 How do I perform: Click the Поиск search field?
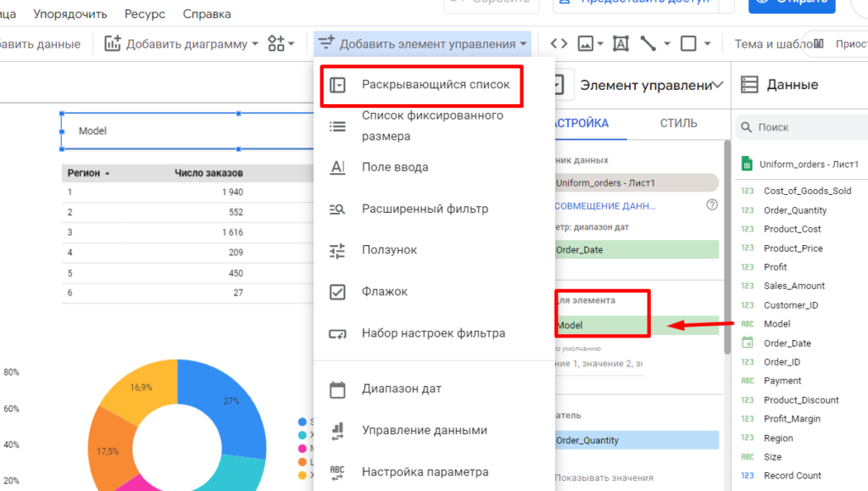[x=805, y=126]
